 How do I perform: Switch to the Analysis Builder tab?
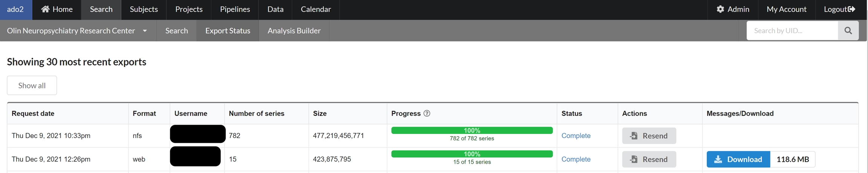(294, 31)
